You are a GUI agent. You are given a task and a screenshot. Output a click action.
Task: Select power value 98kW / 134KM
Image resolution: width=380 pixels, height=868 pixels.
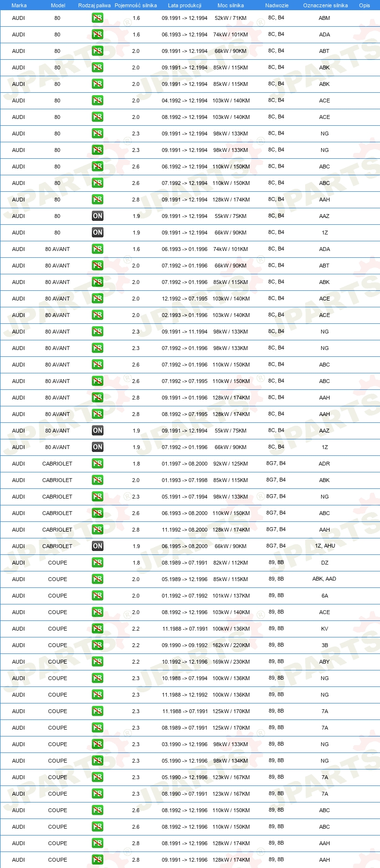click(231, 761)
